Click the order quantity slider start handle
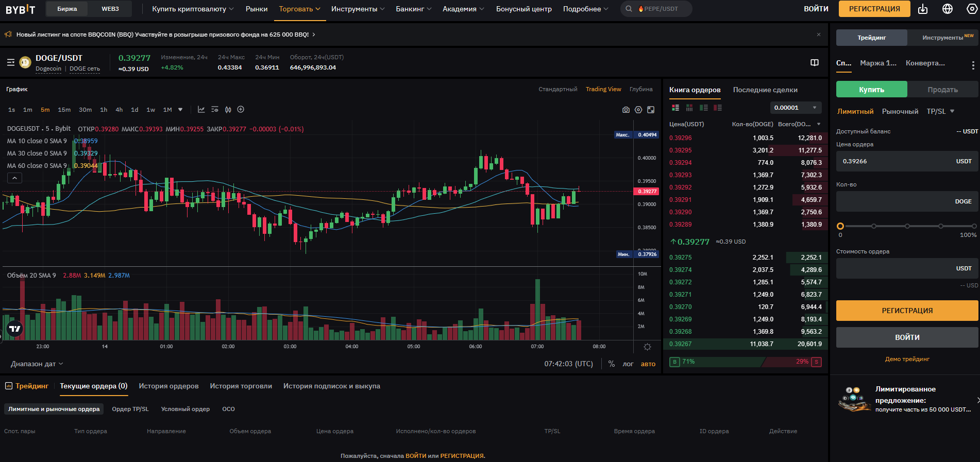Image resolution: width=980 pixels, height=462 pixels. [x=840, y=226]
